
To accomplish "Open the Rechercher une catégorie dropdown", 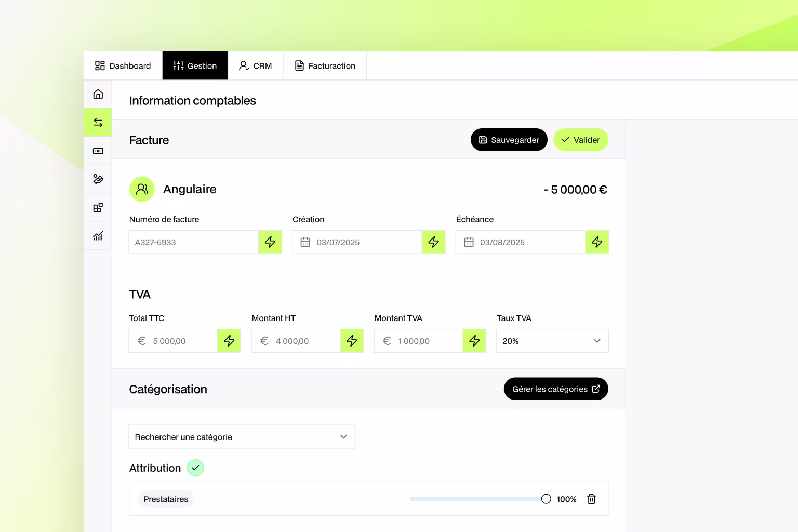I will click(x=242, y=437).
